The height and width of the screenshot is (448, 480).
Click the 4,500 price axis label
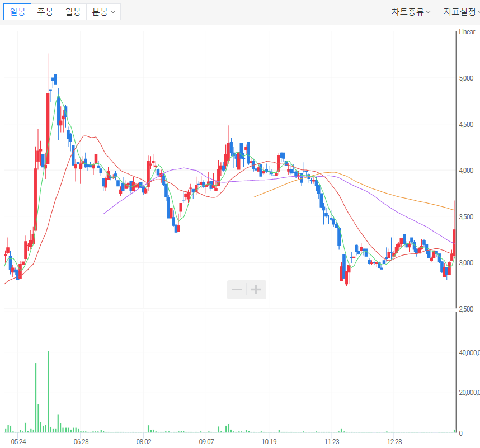[466, 125]
